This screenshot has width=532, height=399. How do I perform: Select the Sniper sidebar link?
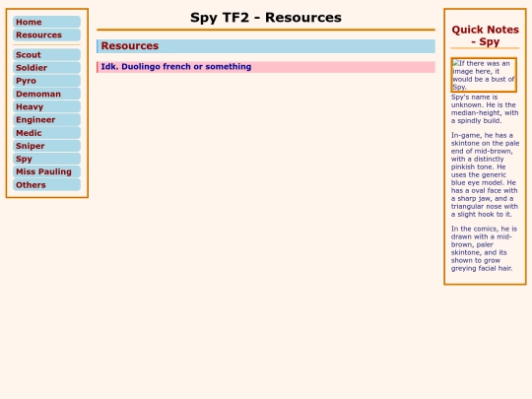pos(46,146)
